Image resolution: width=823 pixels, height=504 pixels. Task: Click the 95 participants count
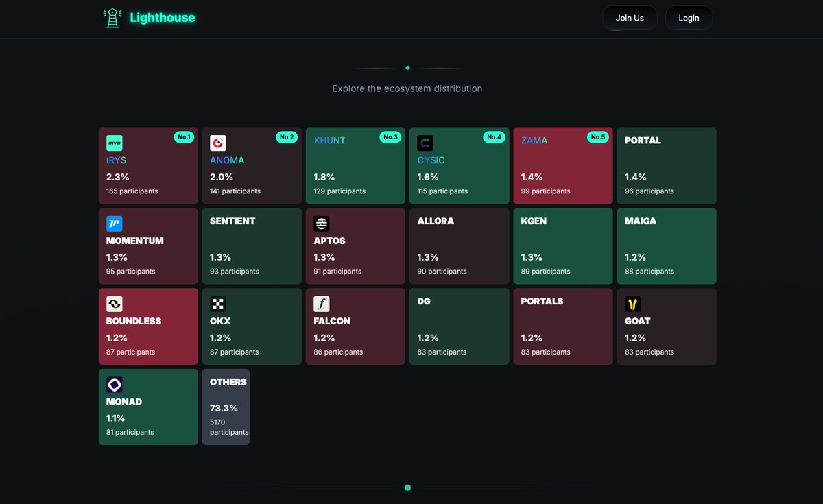131,272
